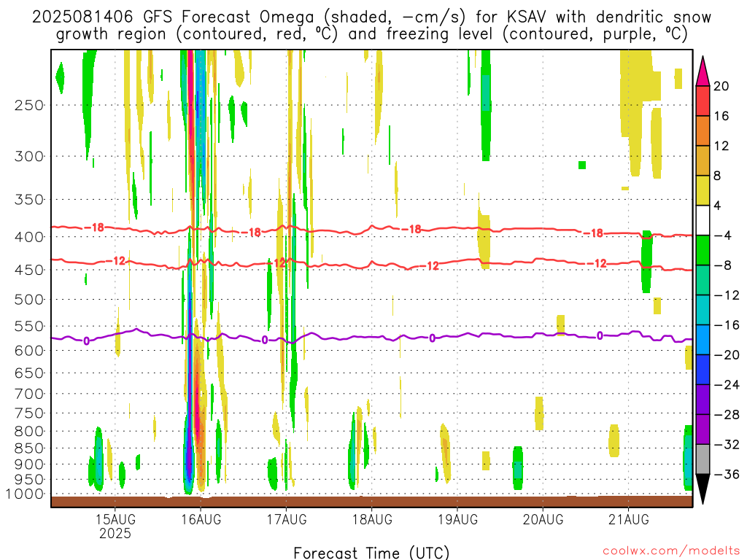This screenshot has height=560, width=747.
Task: Click the leftmost -12 red contour label
Action: point(116,261)
